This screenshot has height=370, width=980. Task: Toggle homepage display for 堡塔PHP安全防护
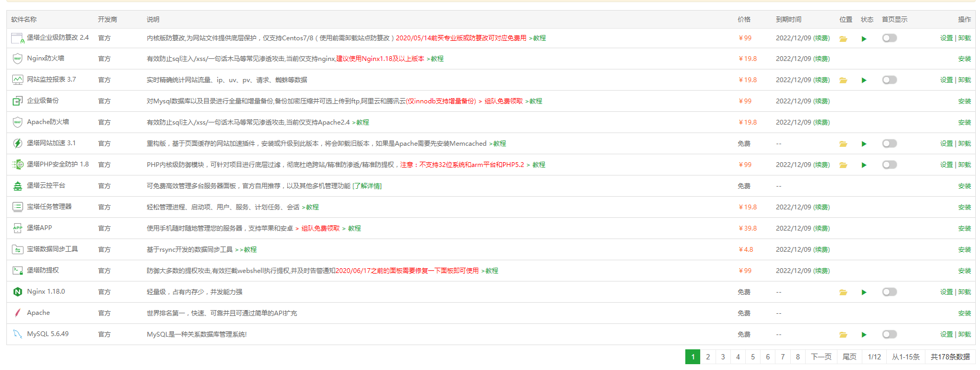click(889, 165)
